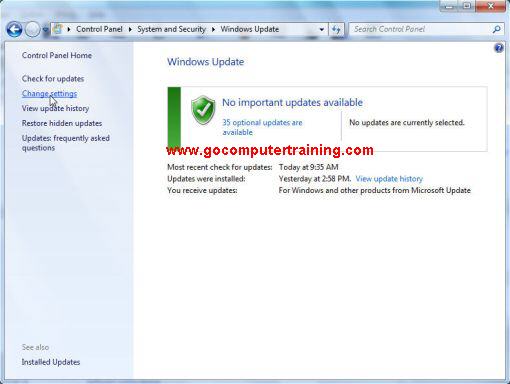The image size is (510, 384).
Task: Select Control Panel in the breadcrumb
Action: (x=99, y=29)
